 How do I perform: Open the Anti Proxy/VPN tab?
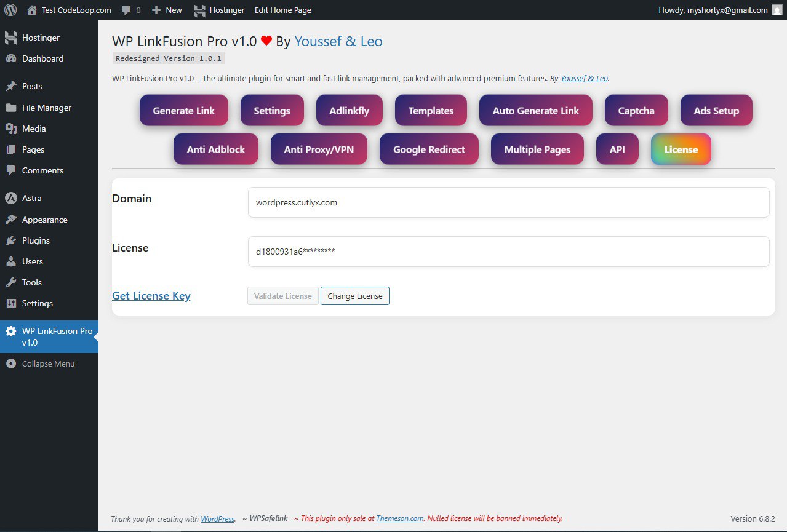click(319, 149)
